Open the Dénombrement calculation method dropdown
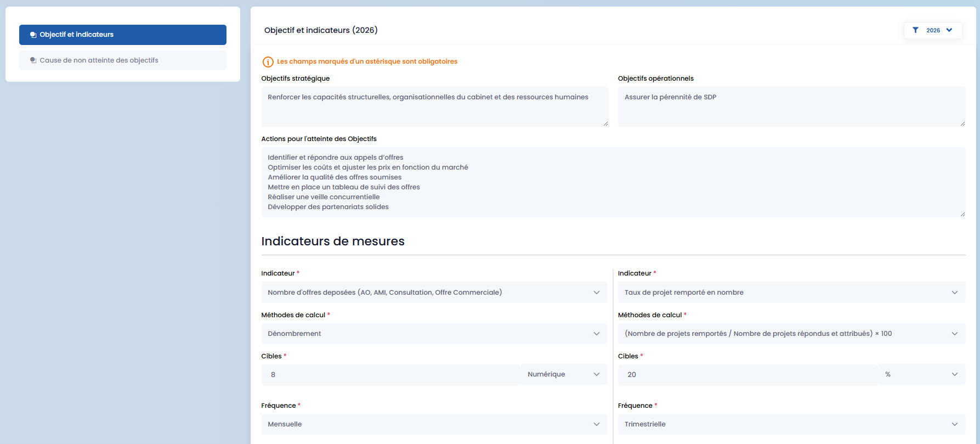 coord(434,334)
